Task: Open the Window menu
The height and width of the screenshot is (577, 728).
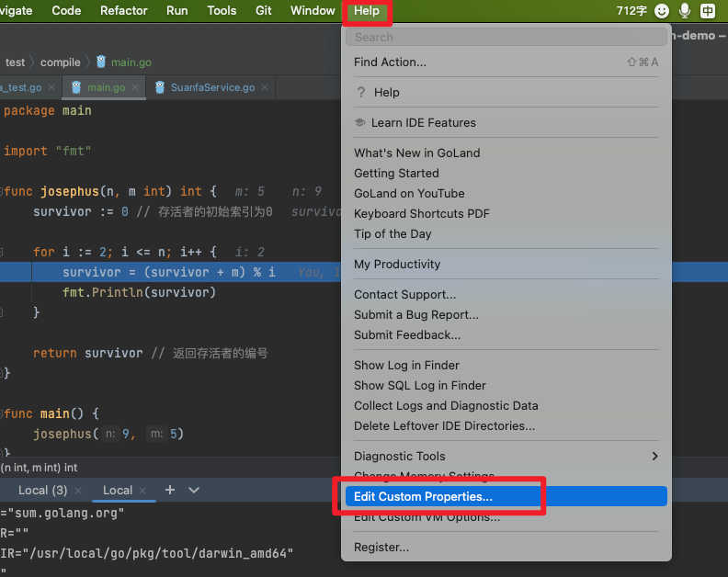Action: [313, 11]
